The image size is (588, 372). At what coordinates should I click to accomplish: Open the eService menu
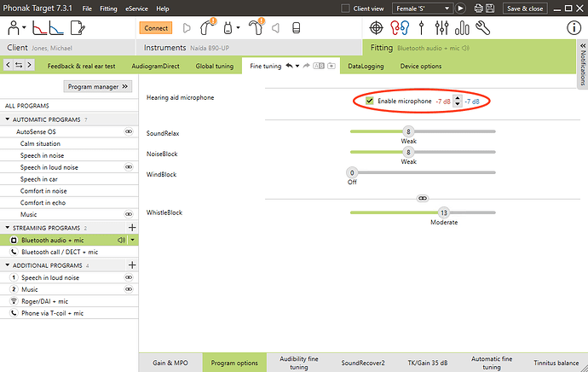[136, 9]
